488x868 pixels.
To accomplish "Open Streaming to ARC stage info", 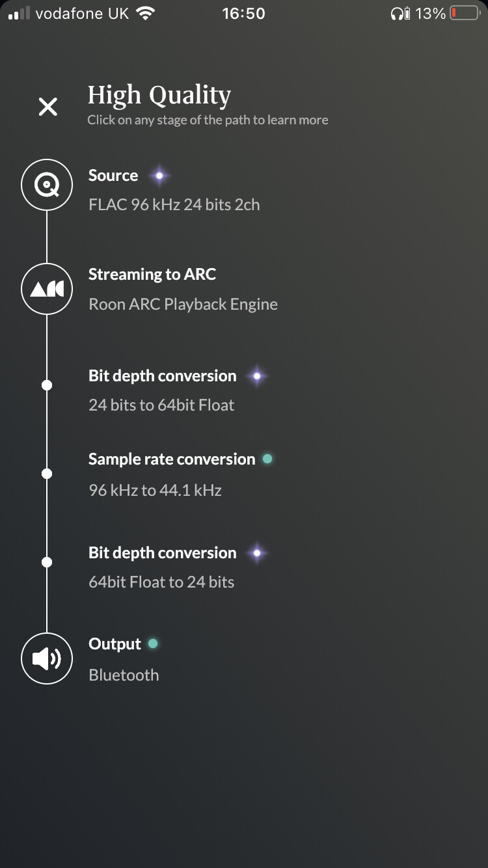I will (152, 275).
